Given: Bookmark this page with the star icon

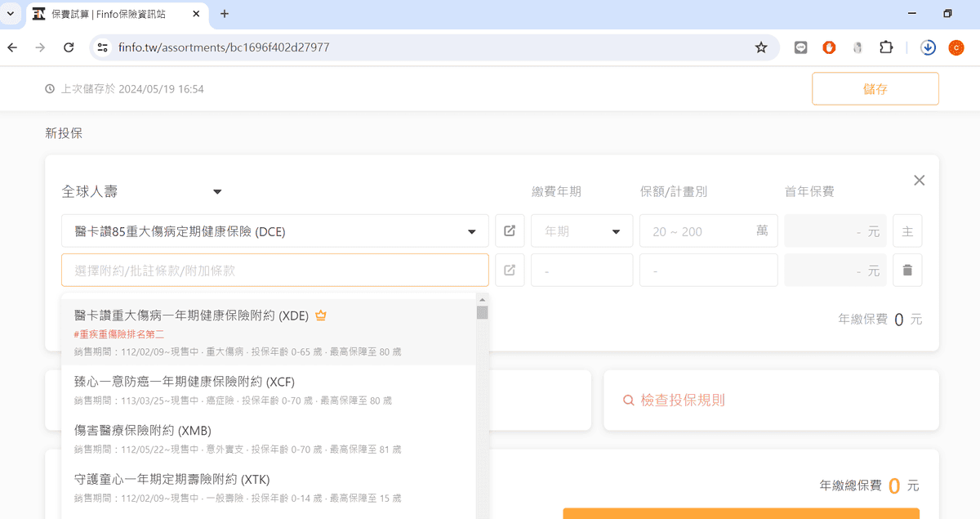Looking at the screenshot, I should (x=761, y=47).
